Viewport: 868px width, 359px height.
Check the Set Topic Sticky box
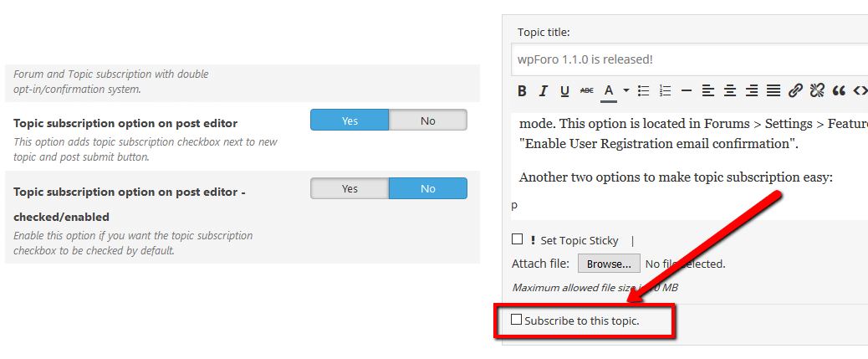click(518, 239)
